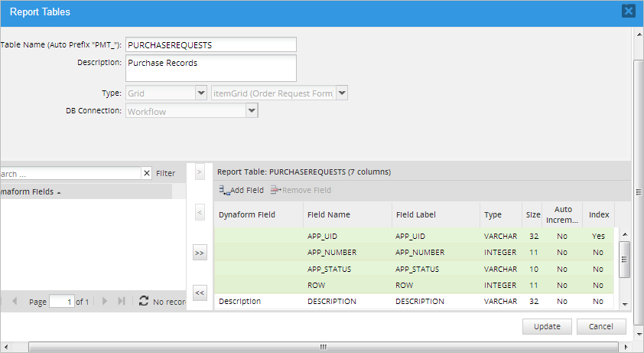Click the move-all-right double arrow button
This screenshot has height=353, width=644.
point(200,253)
